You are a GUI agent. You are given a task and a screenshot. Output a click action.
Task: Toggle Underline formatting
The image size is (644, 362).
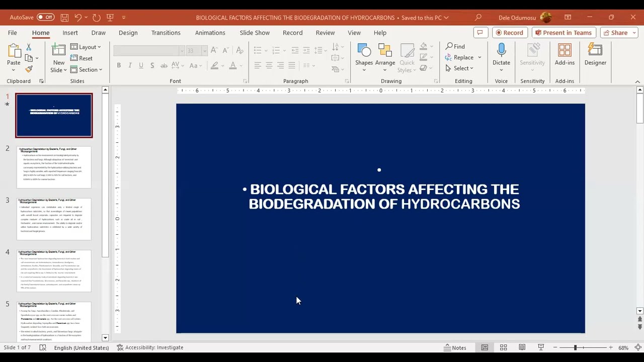(x=141, y=65)
